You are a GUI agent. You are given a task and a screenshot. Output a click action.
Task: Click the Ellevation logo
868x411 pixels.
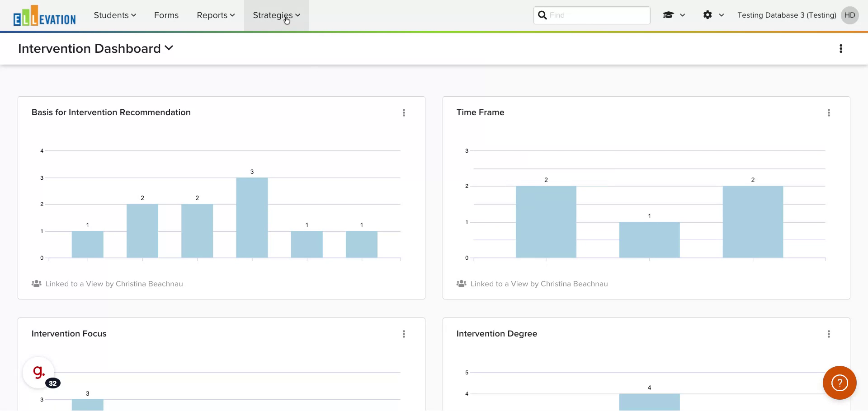pos(44,16)
